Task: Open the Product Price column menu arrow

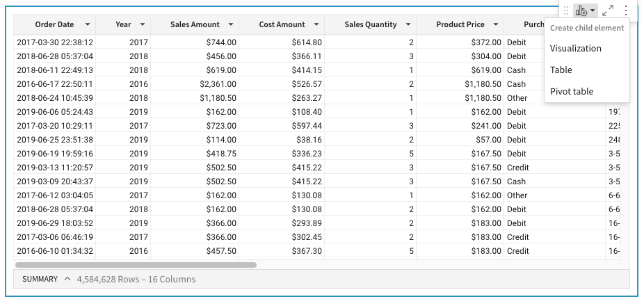Action: click(495, 25)
